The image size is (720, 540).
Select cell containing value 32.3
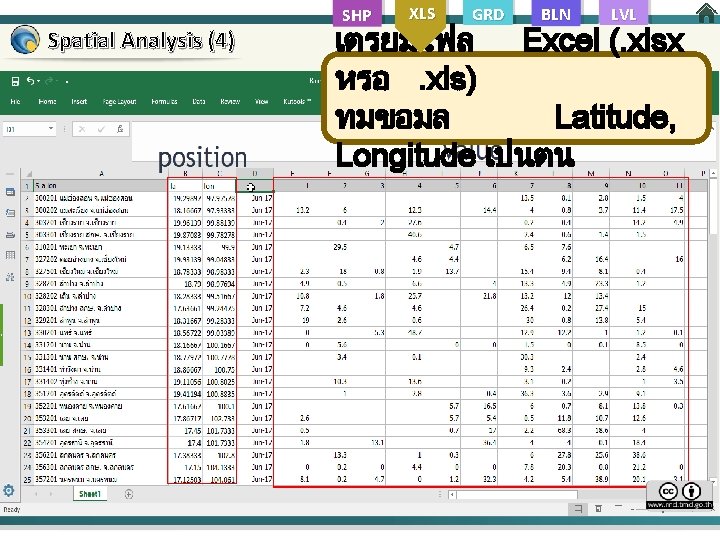pyautogui.click(x=479, y=479)
